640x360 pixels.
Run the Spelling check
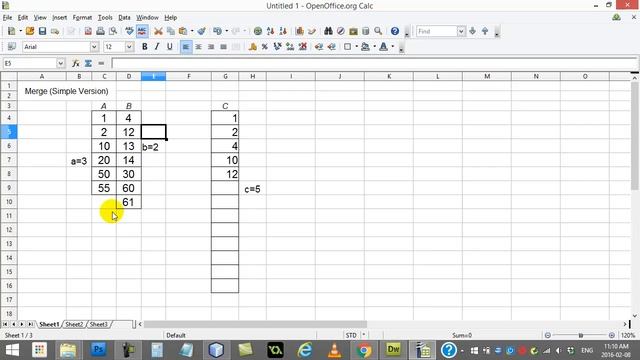pos(129,31)
